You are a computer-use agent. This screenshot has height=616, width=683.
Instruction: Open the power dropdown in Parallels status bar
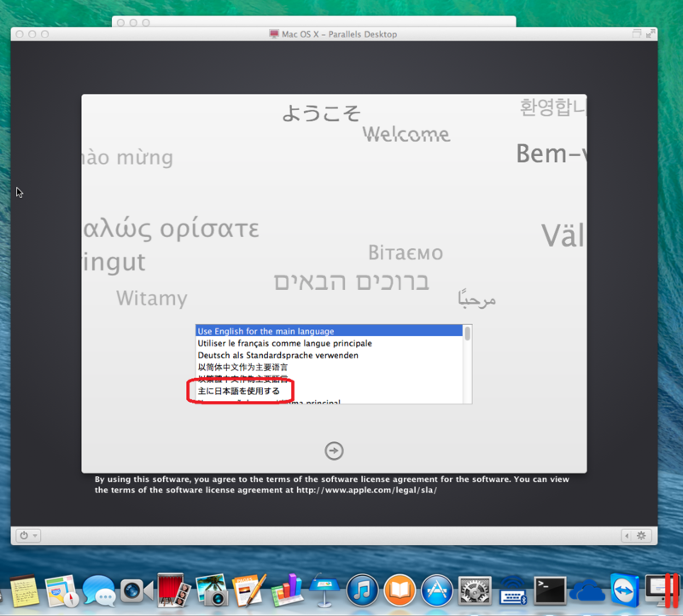pyautogui.click(x=28, y=536)
